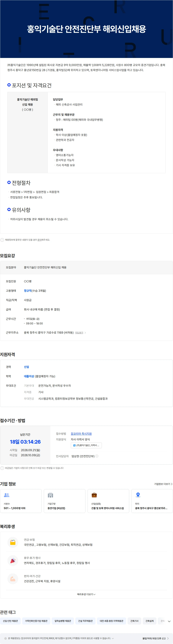
Task: Click the 전형절차 heading
Action: click(x=21, y=183)
